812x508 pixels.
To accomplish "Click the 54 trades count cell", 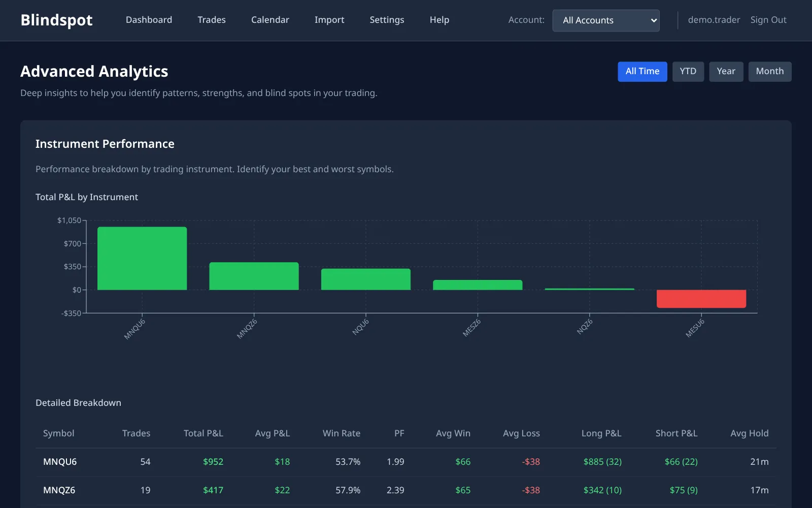I will [145, 462].
